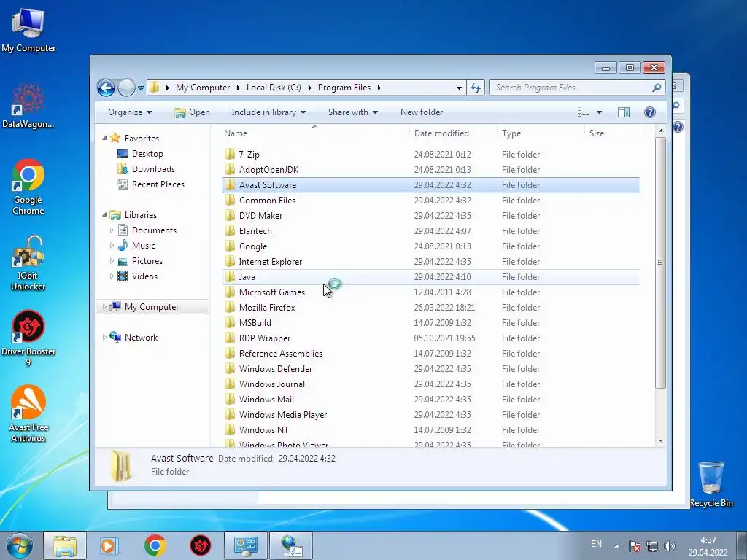Image resolution: width=747 pixels, height=560 pixels.
Task: Click the 7-Zip folder icon
Action: tap(230, 154)
